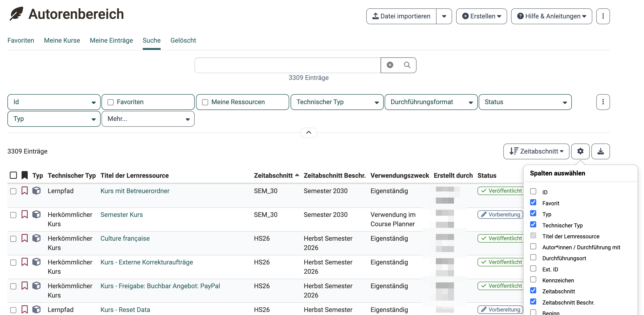Toggle bookmark for Culture française

24,238
